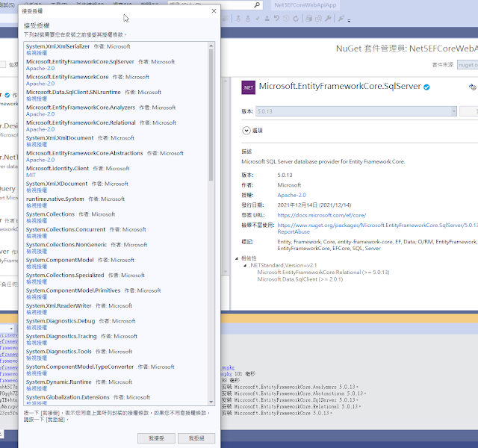The width and height of the screenshot is (478, 448).
Task: Expand the 選項 options section
Action: point(246,131)
